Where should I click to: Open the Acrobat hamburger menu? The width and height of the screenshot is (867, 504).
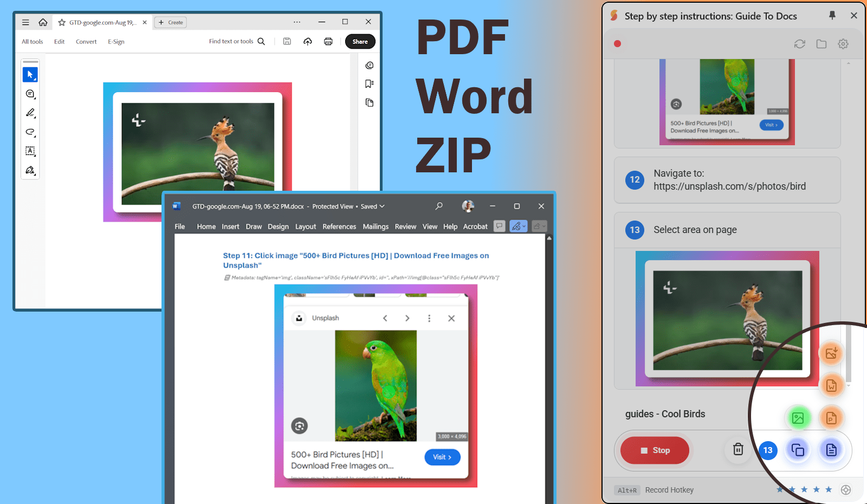(25, 22)
